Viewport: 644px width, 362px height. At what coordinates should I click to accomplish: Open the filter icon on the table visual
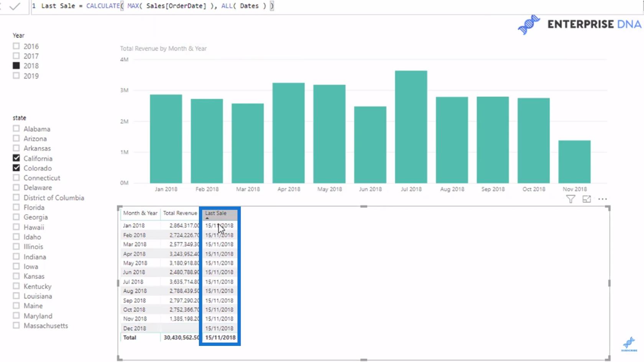tap(570, 199)
